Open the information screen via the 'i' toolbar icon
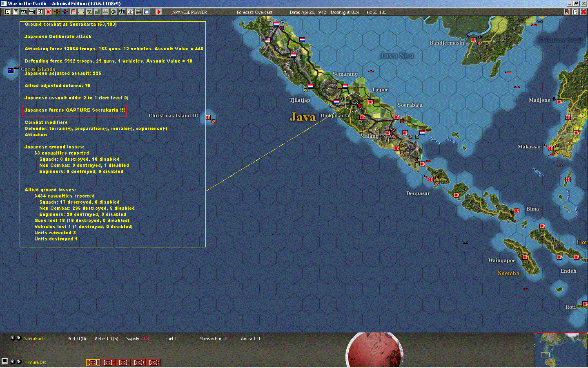Viewport: 588px width, 368px height. 40,12
